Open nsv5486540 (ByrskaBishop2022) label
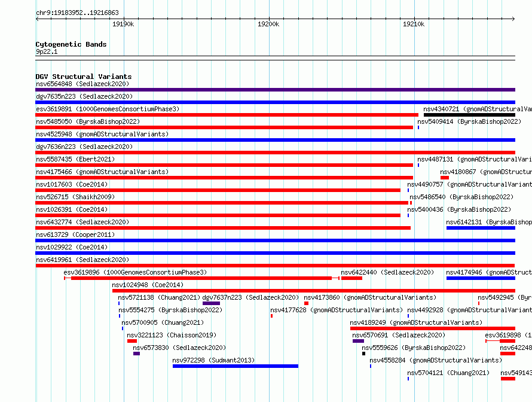This screenshot has height=402, width=532. click(461, 197)
